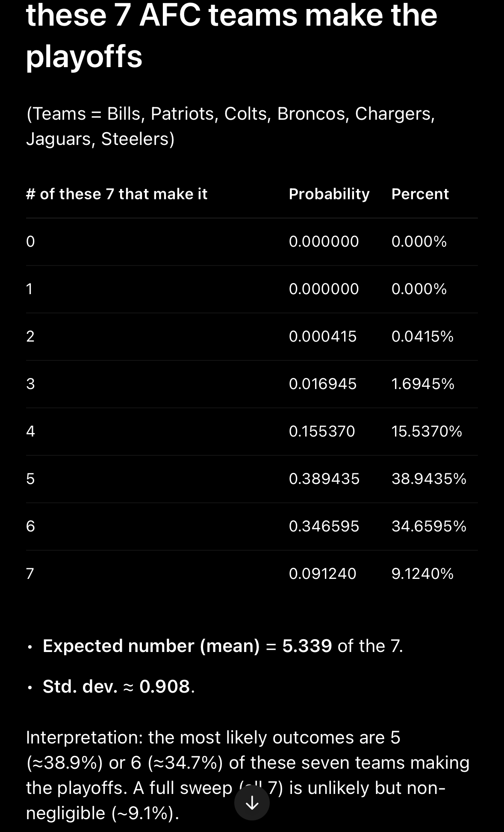Click row label 7 in the table
The width and height of the screenshot is (504, 832).
(30, 573)
